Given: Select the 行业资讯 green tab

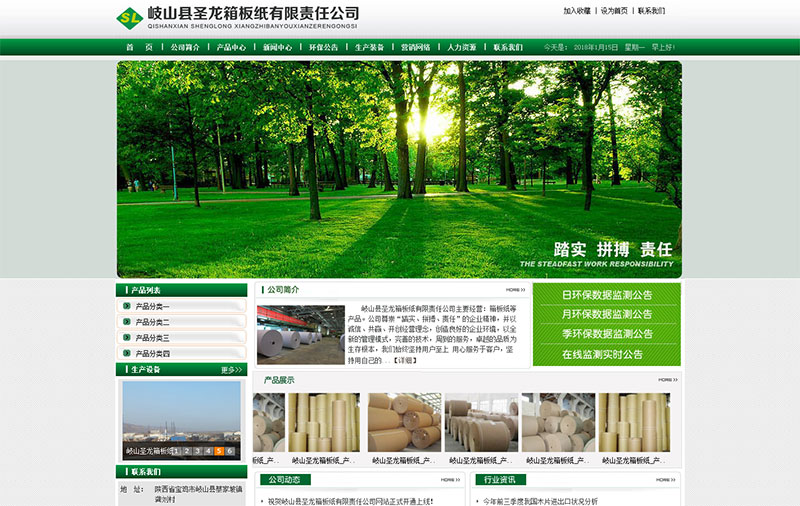Looking at the screenshot, I should [500, 479].
